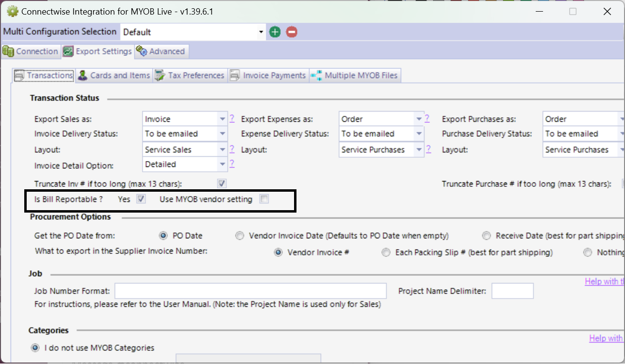The width and height of the screenshot is (625, 364).
Task: Open the Invoice Delivery Status dropdown
Action: [222, 133]
